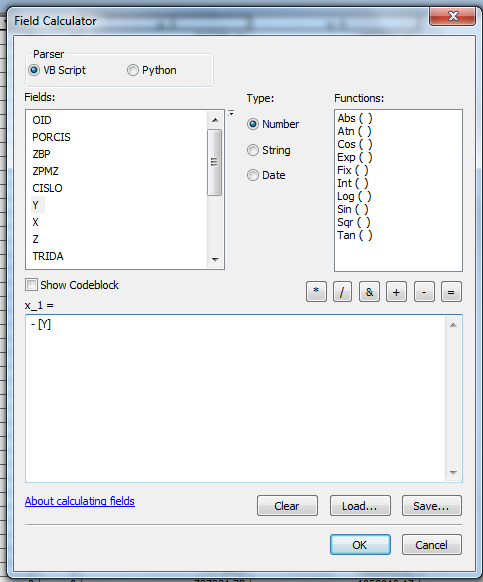Click the Load... button
Image resolution: width=483 pixels, height=582 pixels.
[x=360, y=506]
